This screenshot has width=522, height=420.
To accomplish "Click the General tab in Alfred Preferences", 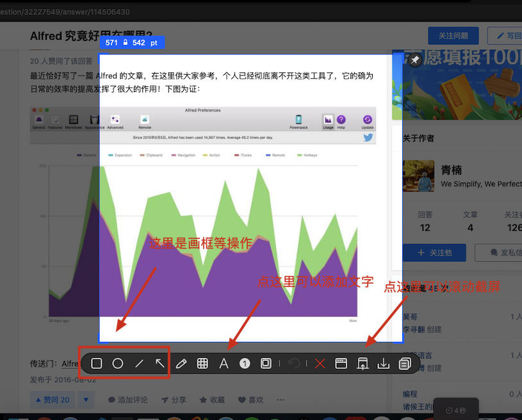I will click(39, 122).
